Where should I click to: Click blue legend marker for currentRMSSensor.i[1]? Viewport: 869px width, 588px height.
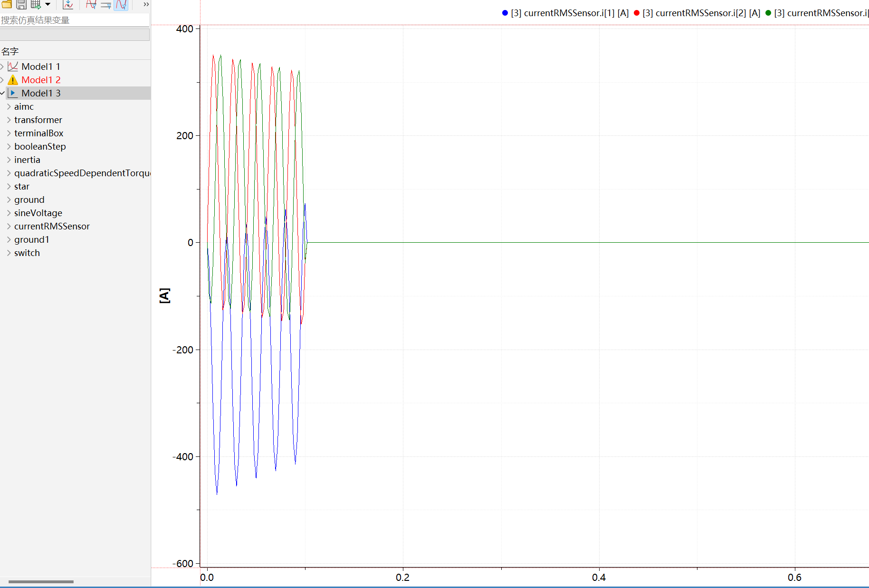505,13
